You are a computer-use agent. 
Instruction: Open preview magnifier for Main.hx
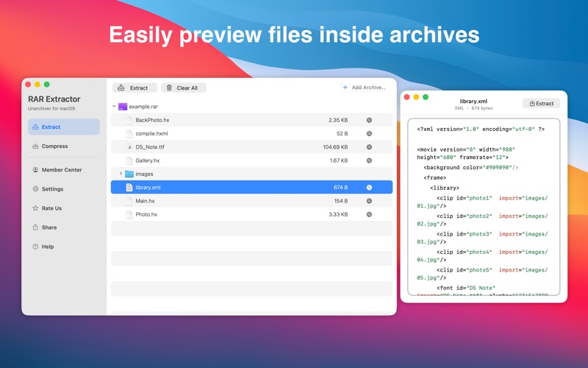tap(369, 201)
